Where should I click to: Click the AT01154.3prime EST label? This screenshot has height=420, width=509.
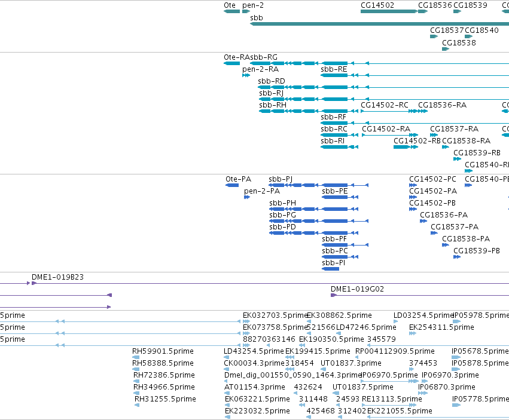255,387
